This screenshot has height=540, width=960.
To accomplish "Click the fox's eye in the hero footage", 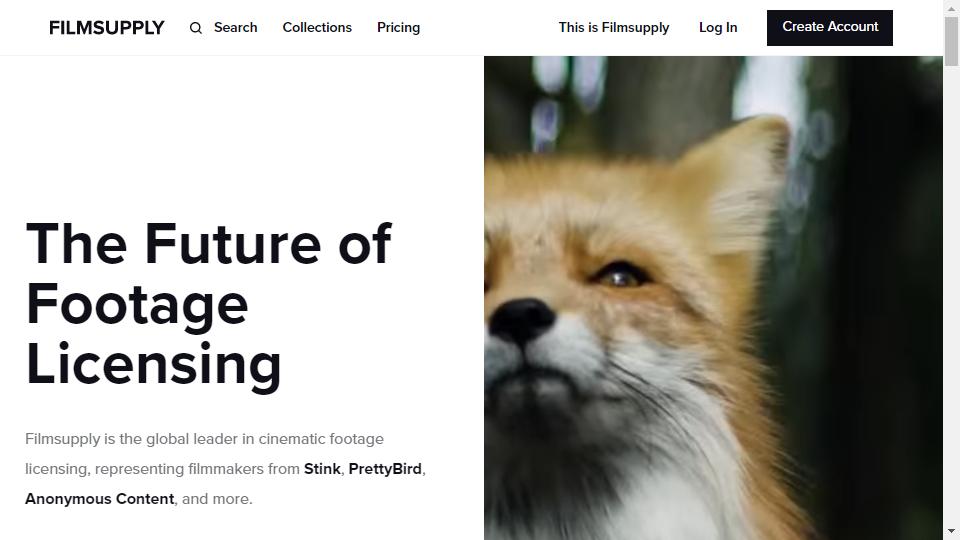I will point(620,276).
